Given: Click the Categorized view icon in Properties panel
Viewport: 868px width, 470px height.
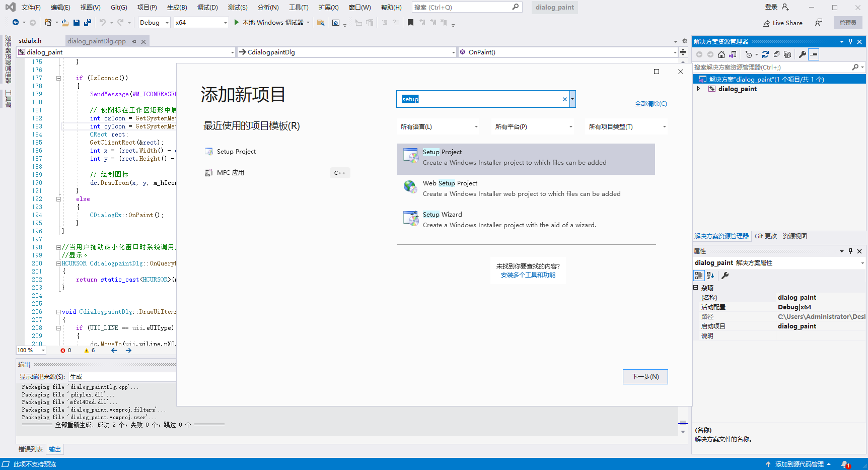Looking at the screenshot, I should coord(699,276).
